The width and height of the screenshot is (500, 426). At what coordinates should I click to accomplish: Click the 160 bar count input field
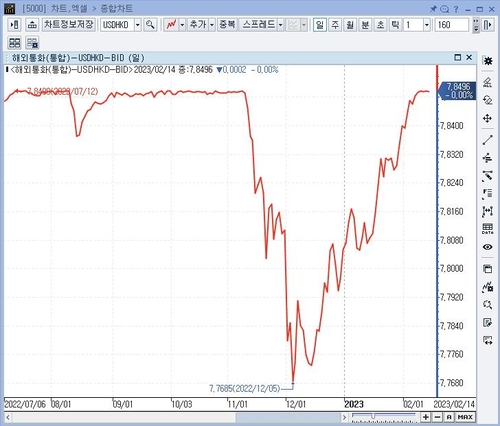coord(452,25)
